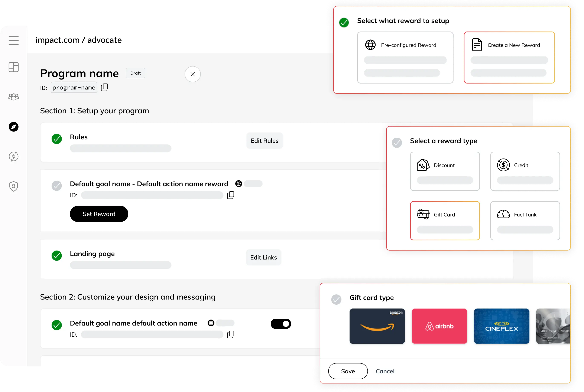Click Set Reward button for default goal
This screenshot has height=392, width=584.
tap(99, 213)
